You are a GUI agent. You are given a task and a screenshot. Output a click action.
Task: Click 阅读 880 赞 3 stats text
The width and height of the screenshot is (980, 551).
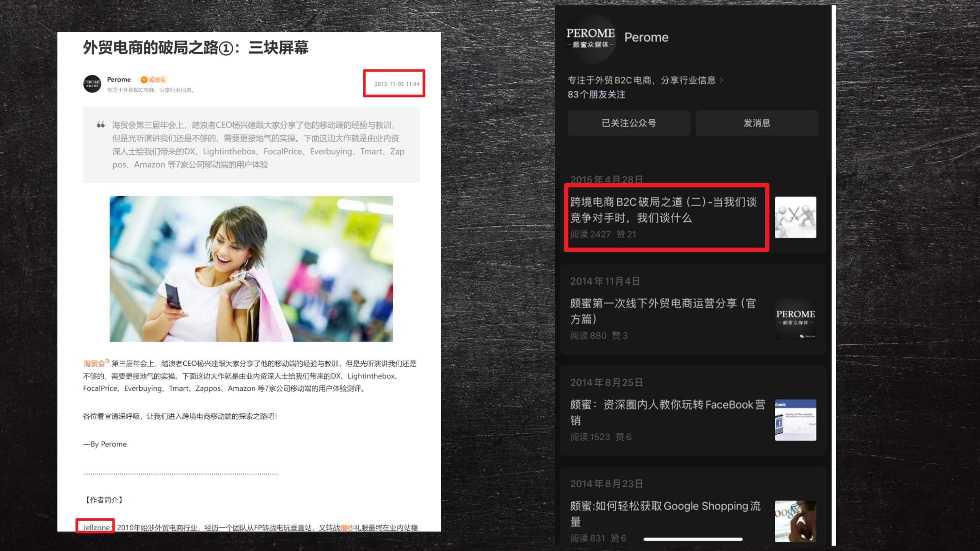pos(599,336)
